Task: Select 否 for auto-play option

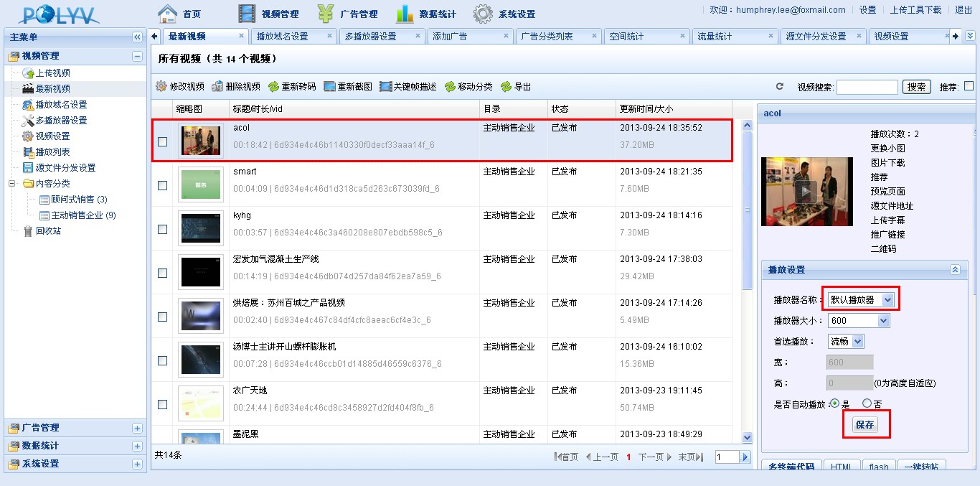Action: [x=867, y=403]
